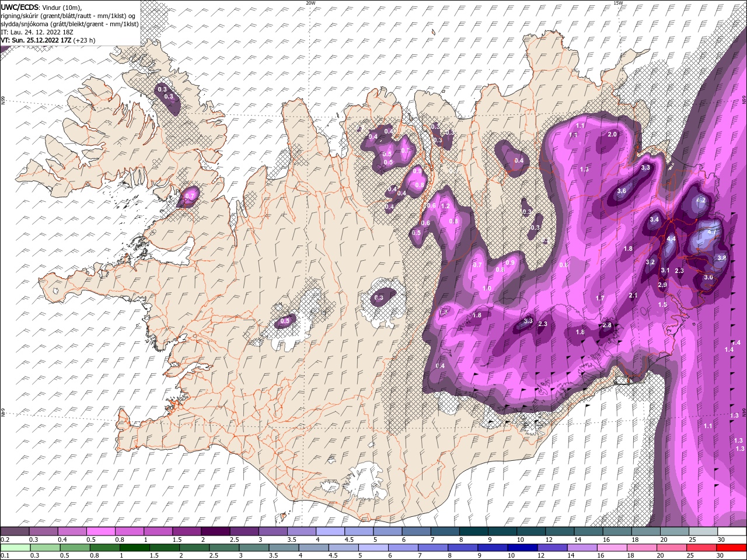Click the 4.4 snowfall value on the map
This screenshot has height=560, width=747.
coord(671,239)
